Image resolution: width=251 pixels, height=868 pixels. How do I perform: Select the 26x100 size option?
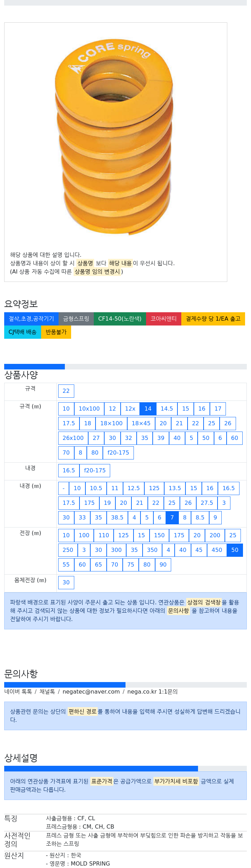click(73, 438)
